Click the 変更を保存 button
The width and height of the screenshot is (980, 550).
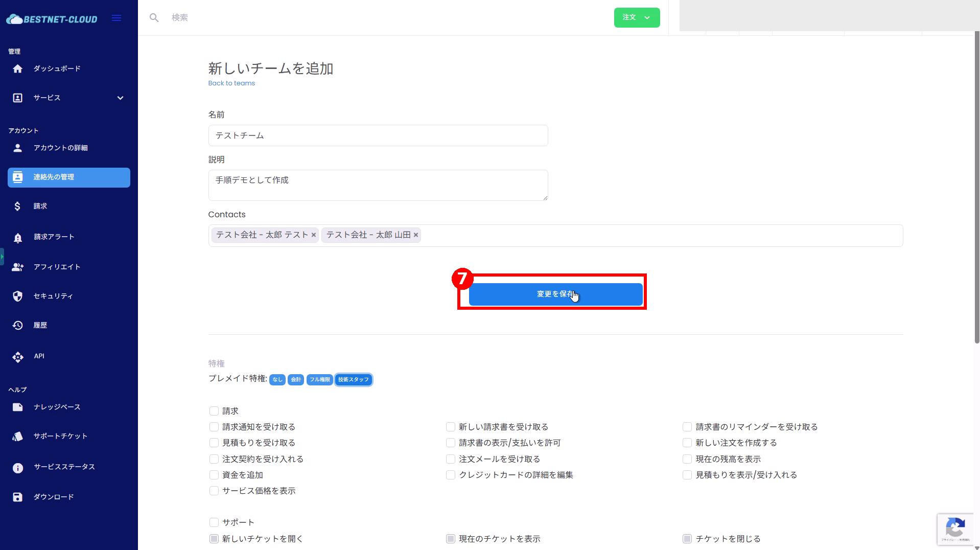tap(555, 294)
